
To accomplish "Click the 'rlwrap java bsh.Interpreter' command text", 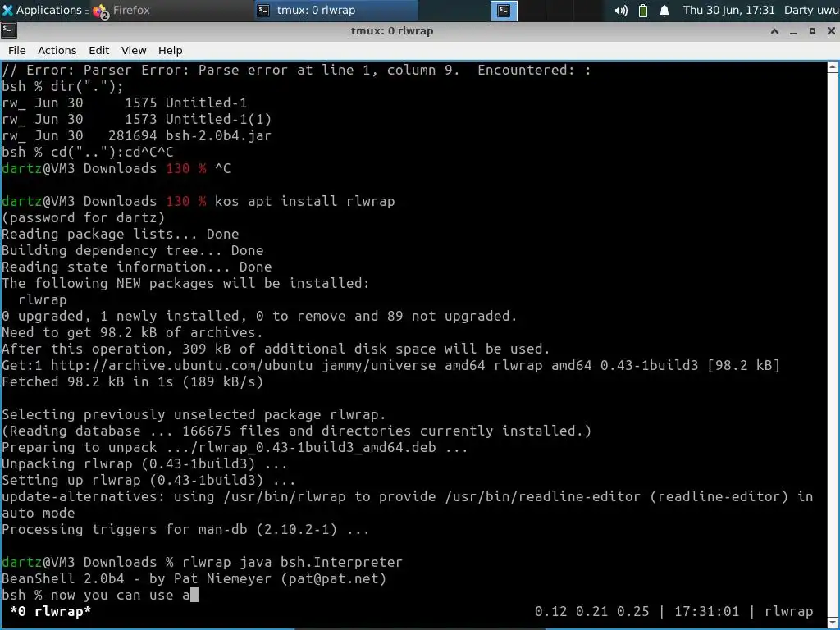I will coord(292,562).
